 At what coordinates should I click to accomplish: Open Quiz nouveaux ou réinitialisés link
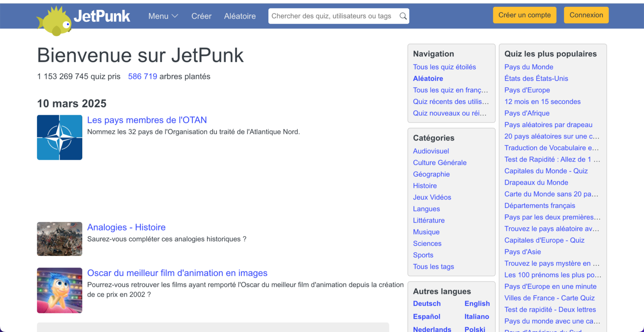point(450,113)
